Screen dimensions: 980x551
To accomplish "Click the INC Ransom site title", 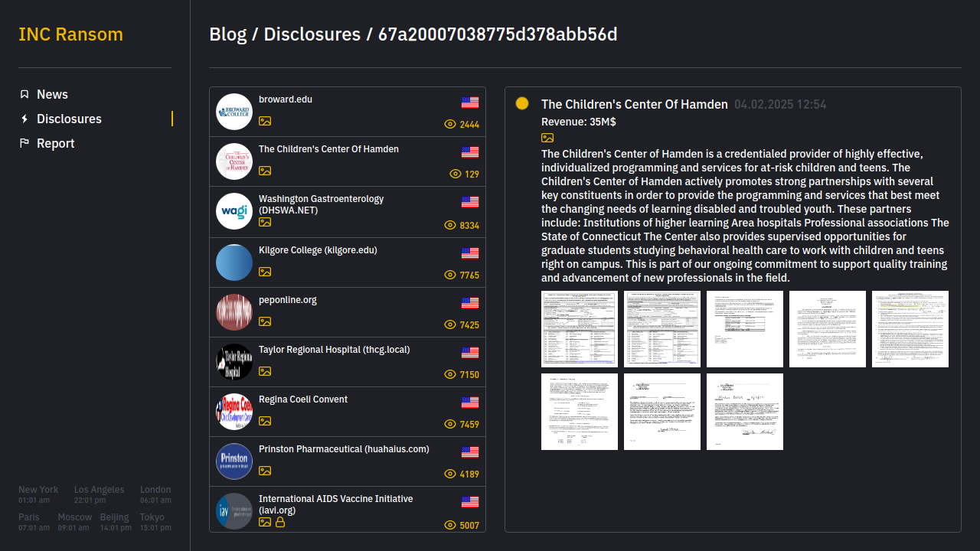I will tap(70, 34).
